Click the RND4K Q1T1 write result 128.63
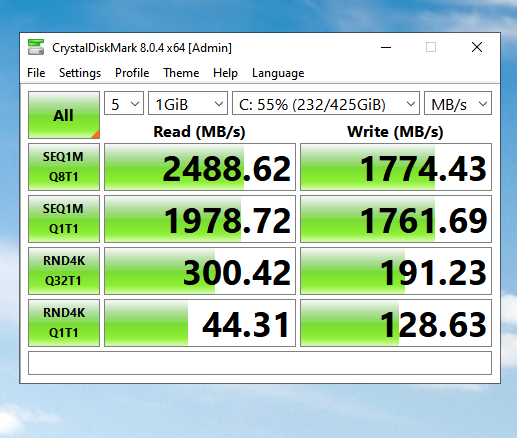This screenshot has height=438, width=517. [396, 323]
